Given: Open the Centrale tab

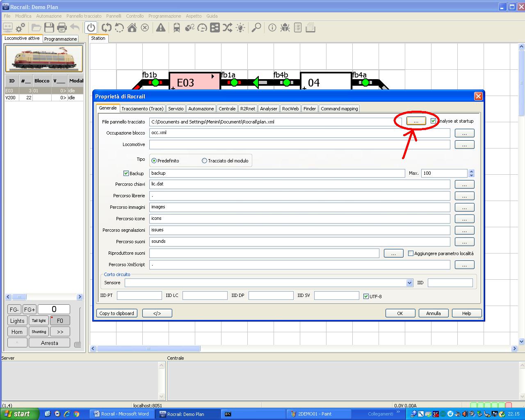Looking at the screenshot, I should (227, 109).
